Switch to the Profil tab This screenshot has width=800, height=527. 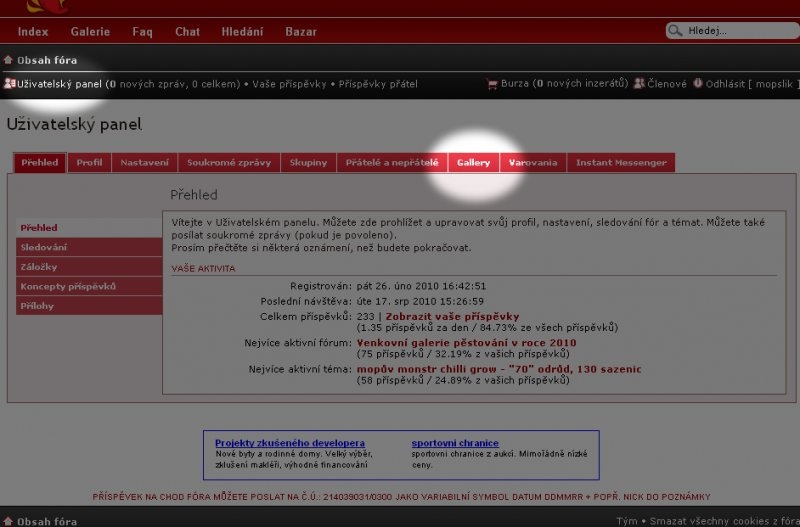(x=89, y=162)
